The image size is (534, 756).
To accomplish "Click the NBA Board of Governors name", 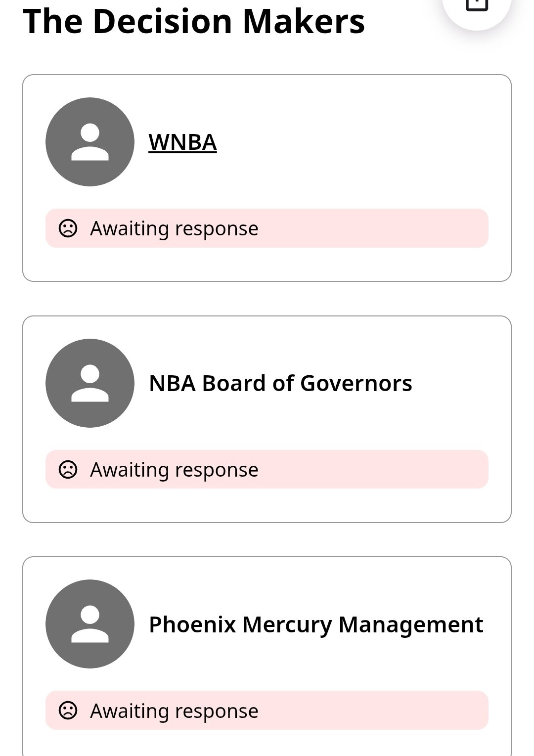I will click(x=280, y=384).
